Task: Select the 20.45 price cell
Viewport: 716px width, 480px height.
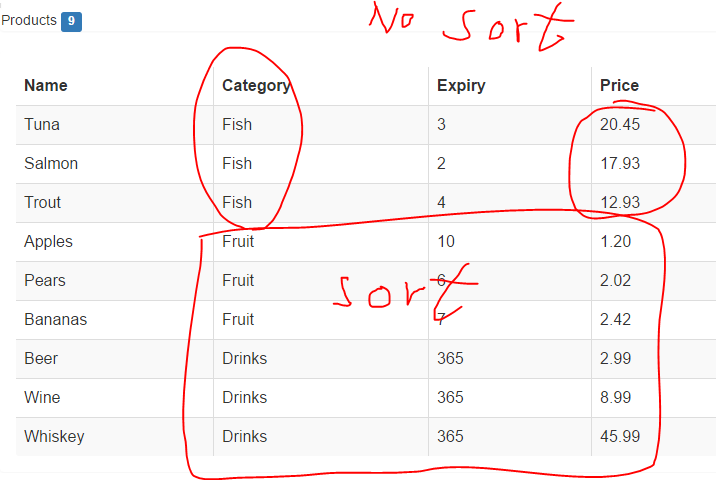Action: click(620, 125)
